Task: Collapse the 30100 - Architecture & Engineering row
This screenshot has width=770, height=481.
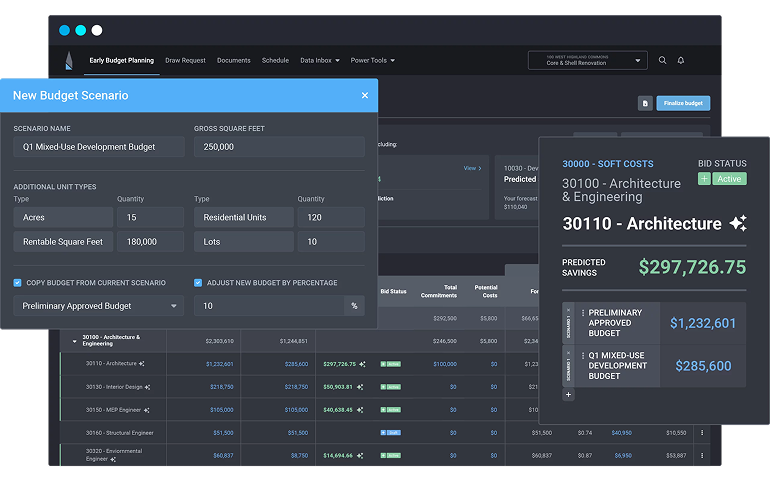Action: pyautogui.click(x=74, y=341)
